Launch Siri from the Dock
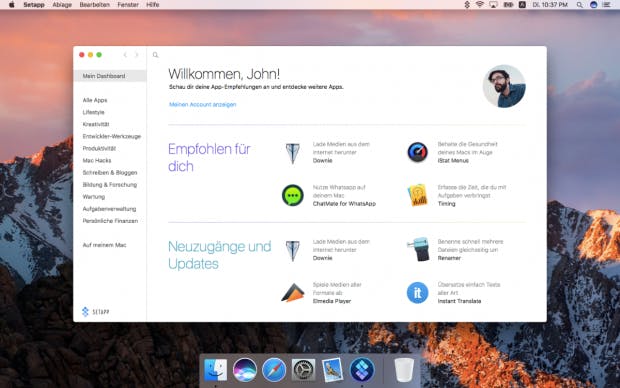 tap(245, 370)
